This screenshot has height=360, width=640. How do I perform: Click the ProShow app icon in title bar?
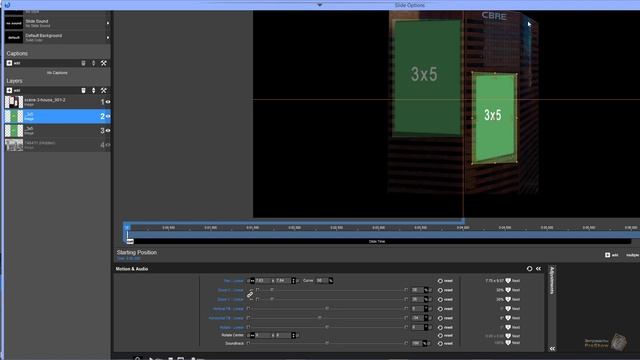tap(7, 4)
